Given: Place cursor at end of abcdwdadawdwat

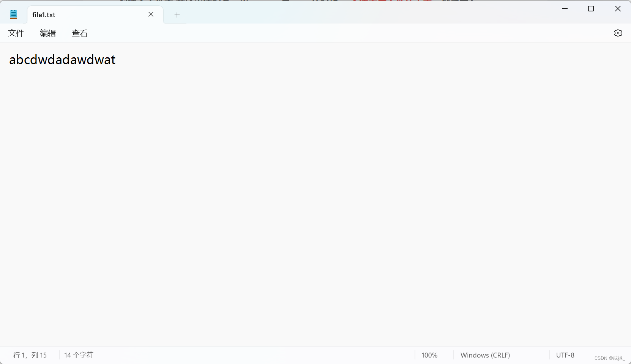Looking at the screenshot, I should pyautogui.click(x=116, y=60).
